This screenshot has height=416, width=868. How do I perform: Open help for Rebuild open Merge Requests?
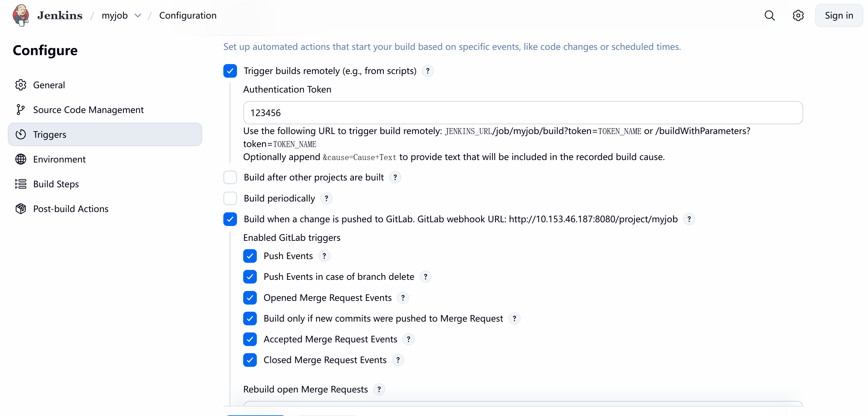379,389
